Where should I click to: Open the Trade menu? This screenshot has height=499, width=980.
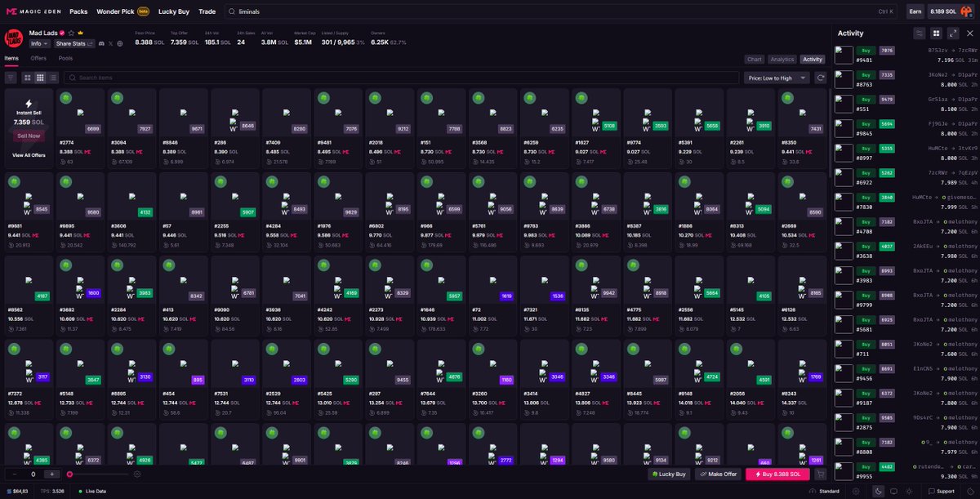[x=207, y=11]
